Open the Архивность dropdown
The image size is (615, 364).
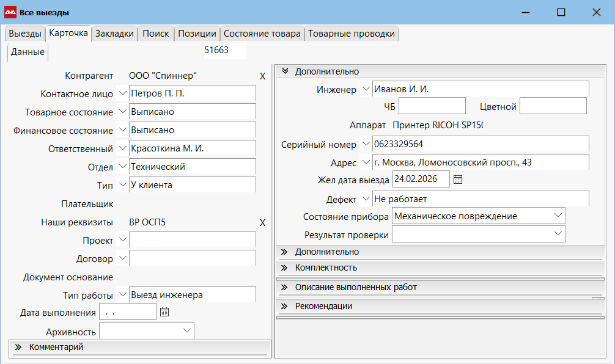pyautogui.click(x=186, y=331)
